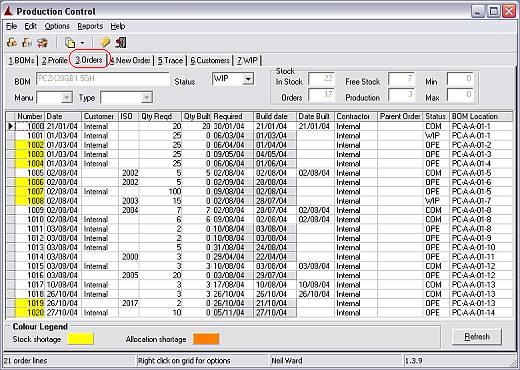This screenshot has height=370, width=520.
Task: Click the '21 order lines' status bar text
Action: (x=26, y=361)
